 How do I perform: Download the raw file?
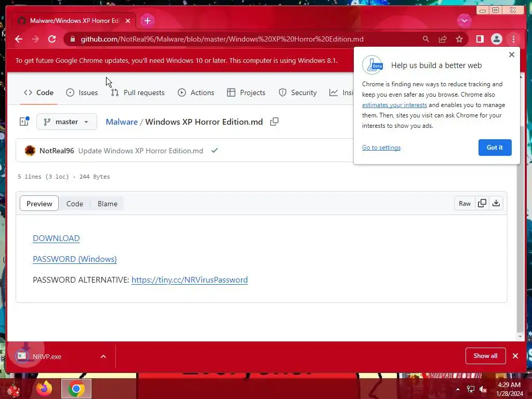496,203
